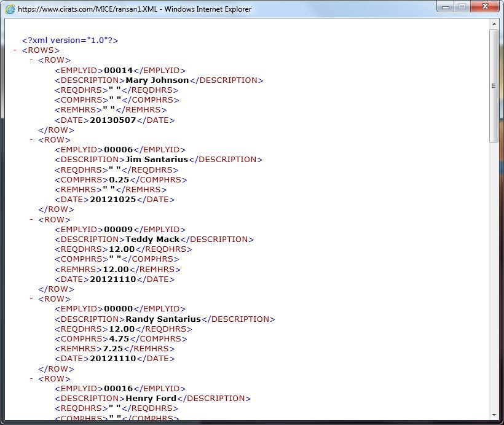This screenshot has width=504, height=425.
Task: Click the Internet Explorer icon in title bar
Action: pyautogui.click(x=9, y=9)
